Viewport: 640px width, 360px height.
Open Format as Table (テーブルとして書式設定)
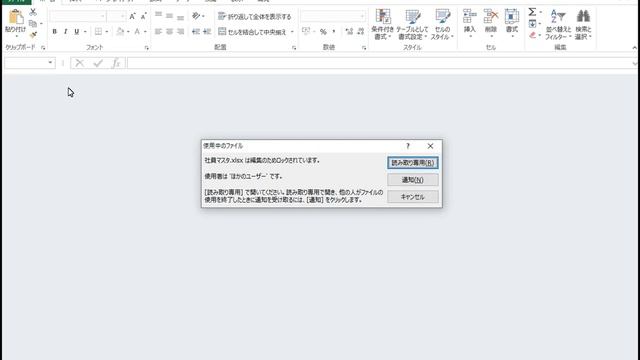click(x=412, y=24)
